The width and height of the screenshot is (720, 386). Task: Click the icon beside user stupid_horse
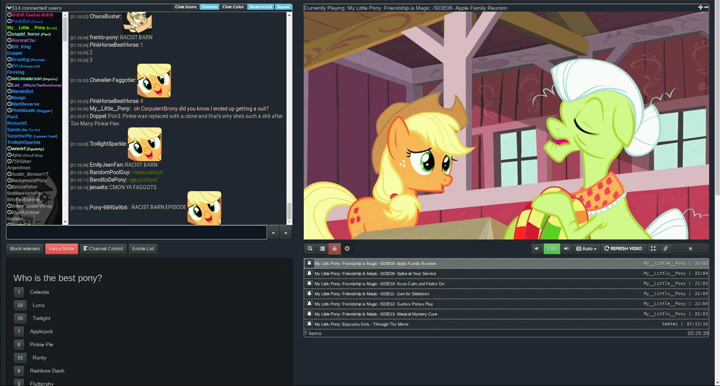(x=9, y=34)
